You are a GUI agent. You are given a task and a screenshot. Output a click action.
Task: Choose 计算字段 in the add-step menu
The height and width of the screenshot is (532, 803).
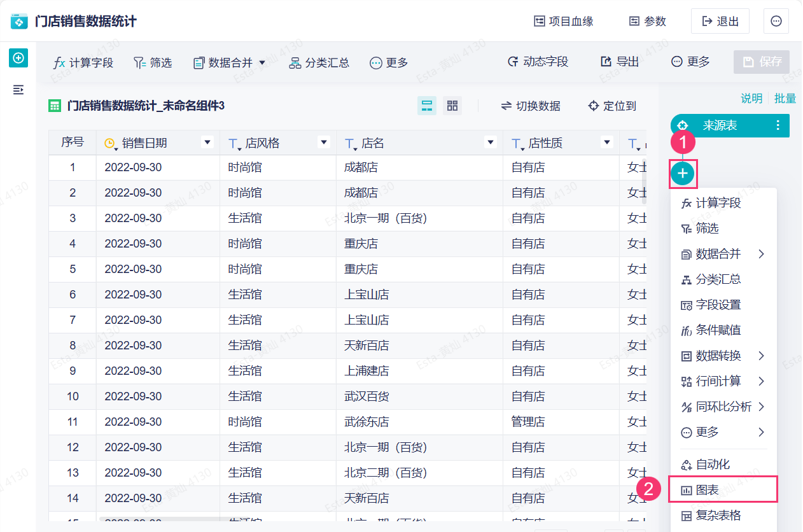pyautogui.click(x=723, y=203)
